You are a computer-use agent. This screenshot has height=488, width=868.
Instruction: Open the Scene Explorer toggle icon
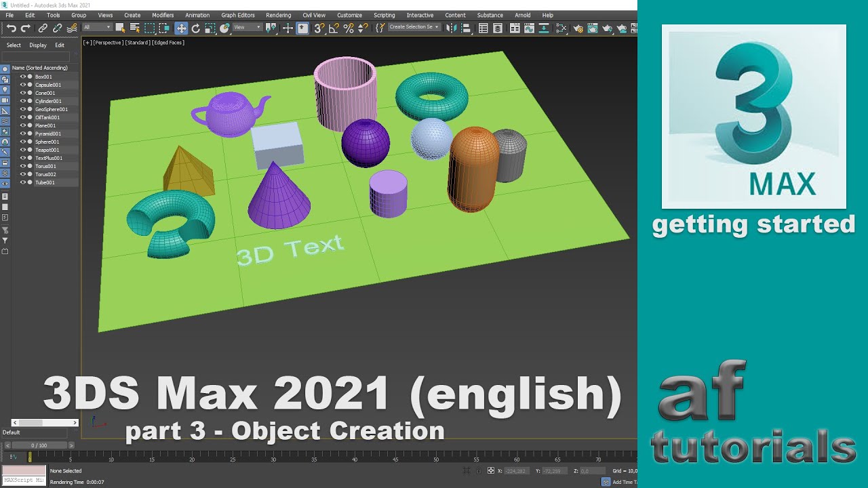pyautogui.click(x=483, y=28)
